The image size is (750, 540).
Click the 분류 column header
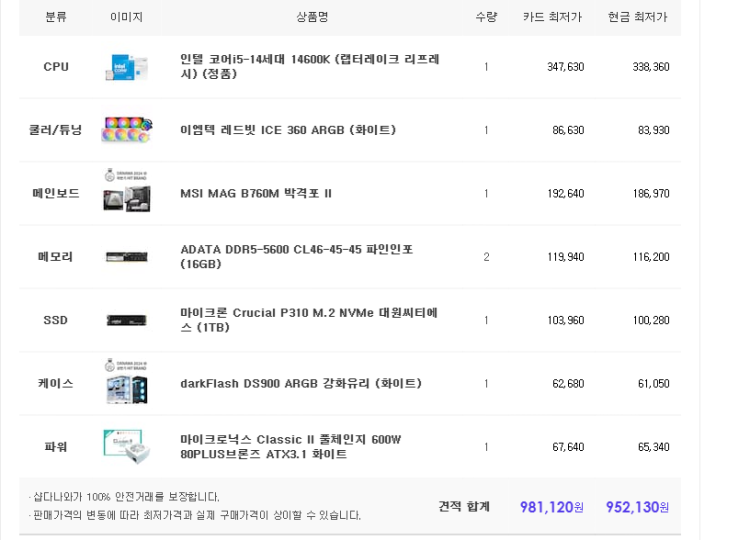coord(56,17)
